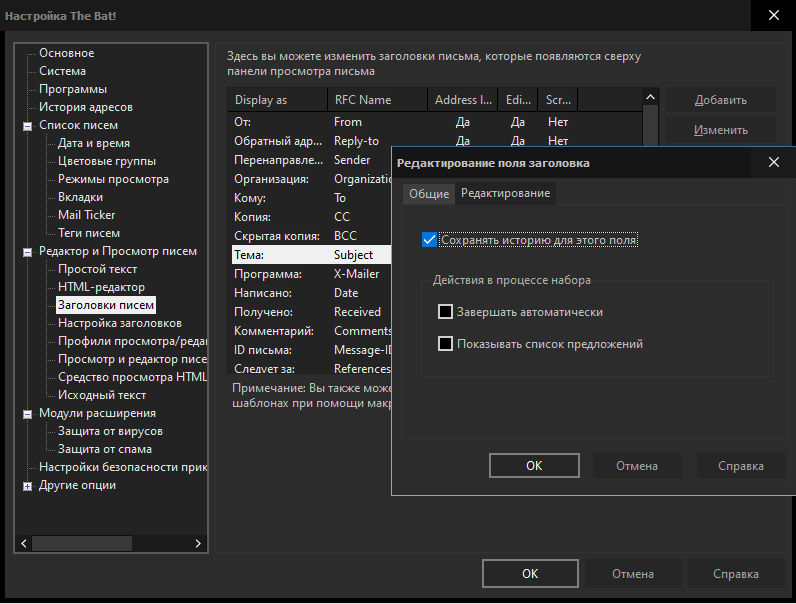Click the Изменить button
The height and width of the screenshot is (604, 796).
[x=720, y=130]
